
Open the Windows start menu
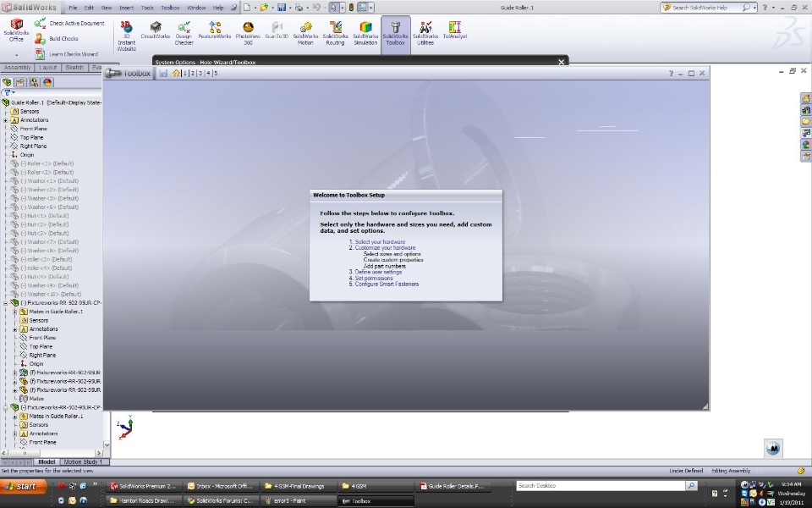[x=24, y=486]
